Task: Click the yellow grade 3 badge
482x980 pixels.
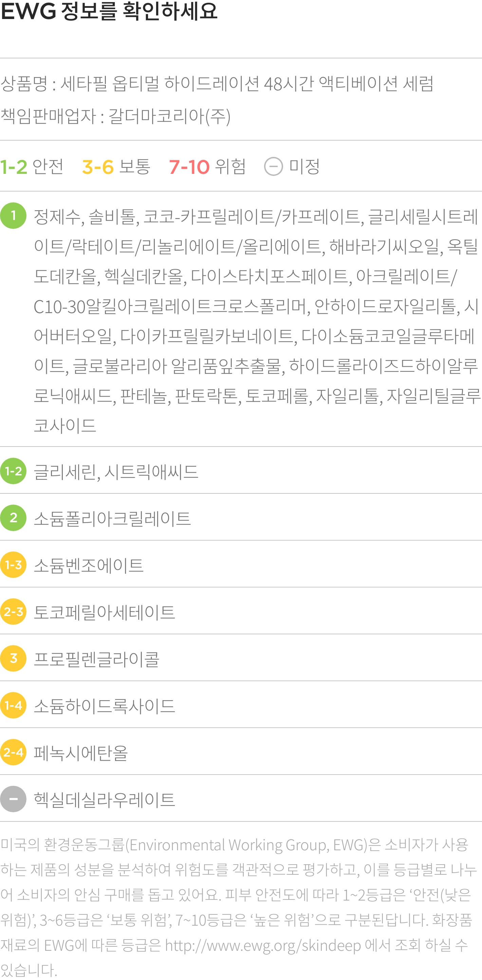Action: (13, 658)
